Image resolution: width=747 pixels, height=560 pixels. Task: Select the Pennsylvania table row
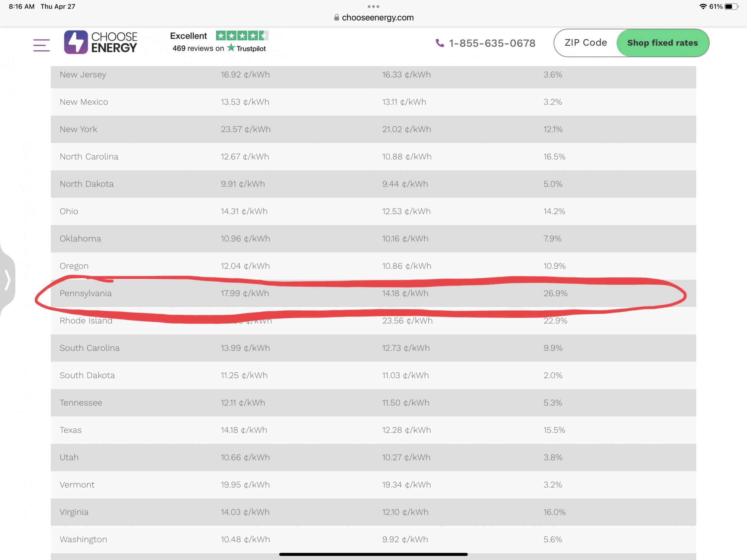(373, 293)
